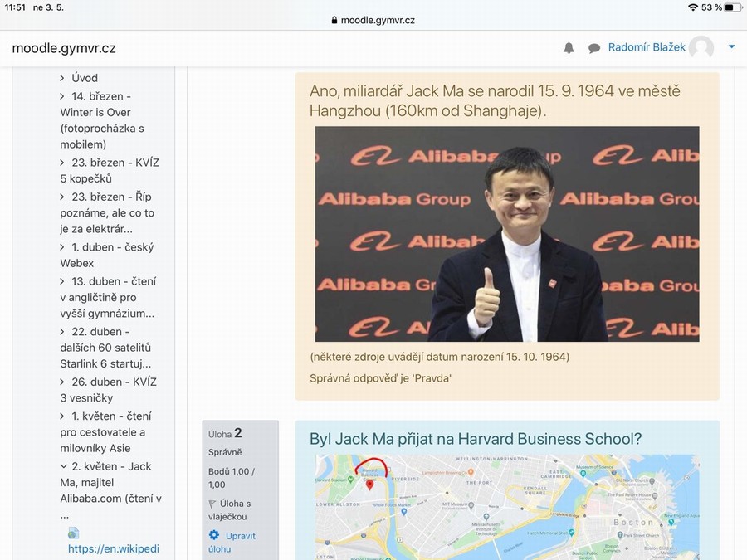This screenshot has height=560, width=747.
Task: Collapse the 2. květen Jack Ma section chevron
Action: click(63, 466)
